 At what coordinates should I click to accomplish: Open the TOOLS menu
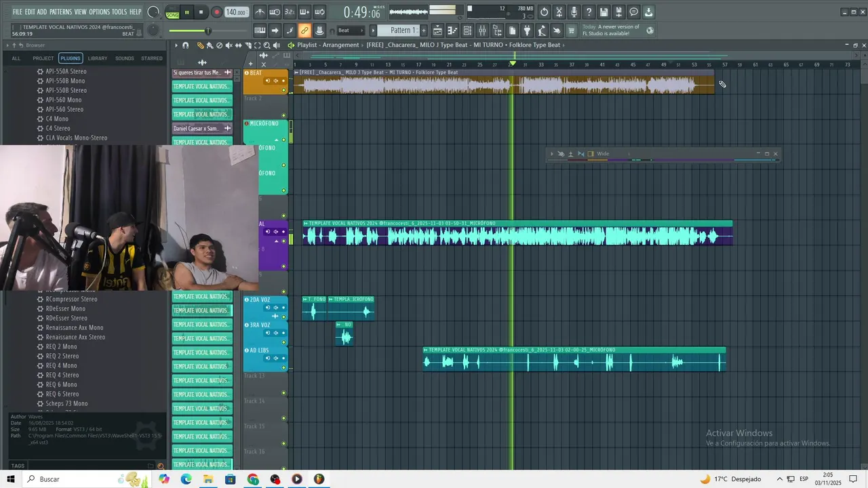coord(119,12)
